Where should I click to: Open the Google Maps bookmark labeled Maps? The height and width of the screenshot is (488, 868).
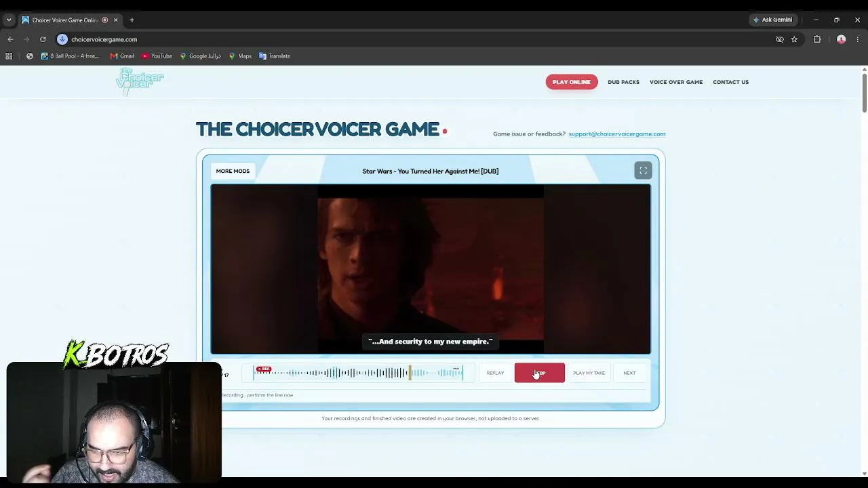click(x=240, y=56)
